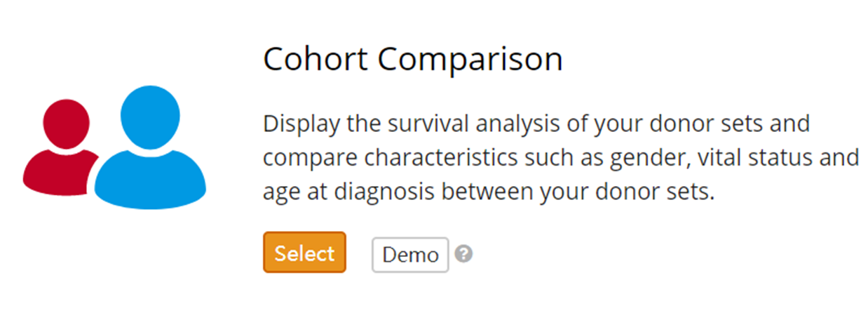Click the shoulders of the red person silhouette
Viewport: 868px width, 318px height.
[59, 171]
